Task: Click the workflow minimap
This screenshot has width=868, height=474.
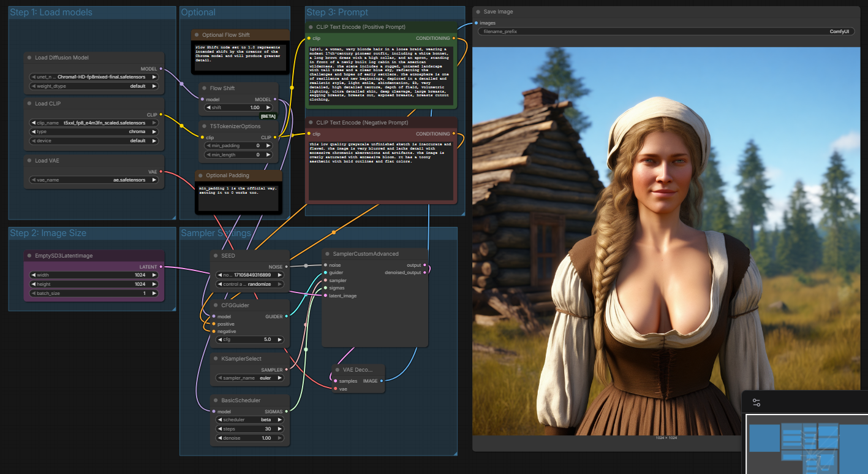Action: tap(806, 444)
